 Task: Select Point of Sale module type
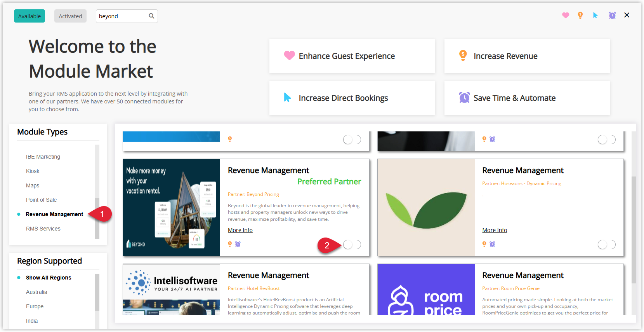click(41, 200)
